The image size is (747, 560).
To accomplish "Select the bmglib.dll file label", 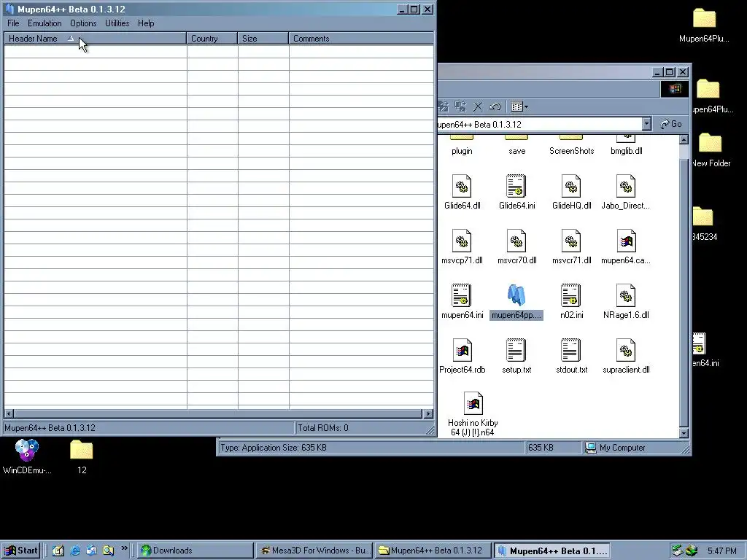I will (626, 151).
